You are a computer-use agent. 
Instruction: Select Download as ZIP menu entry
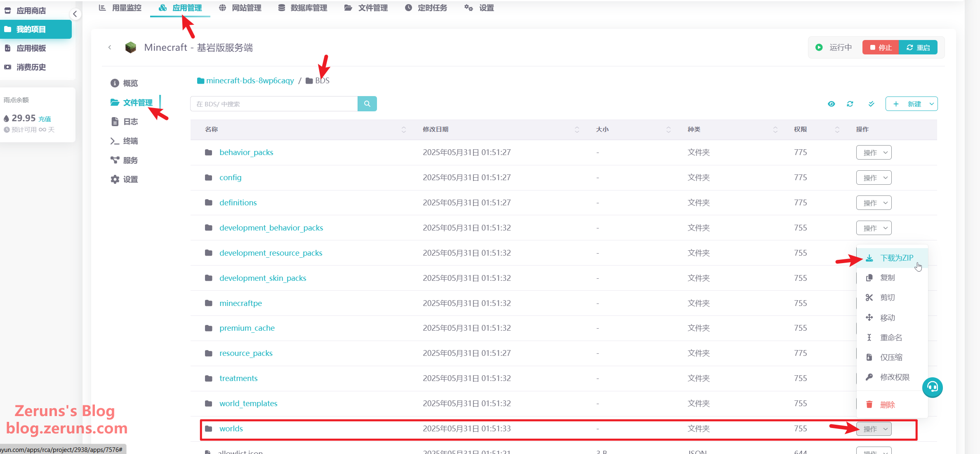coord(896,258)
